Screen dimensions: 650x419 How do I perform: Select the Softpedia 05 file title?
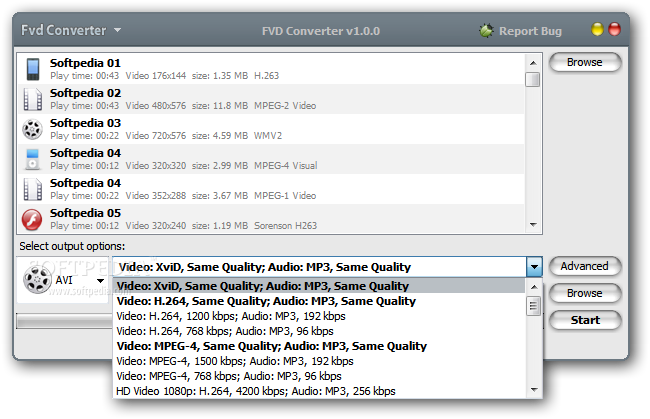point(85,213)
